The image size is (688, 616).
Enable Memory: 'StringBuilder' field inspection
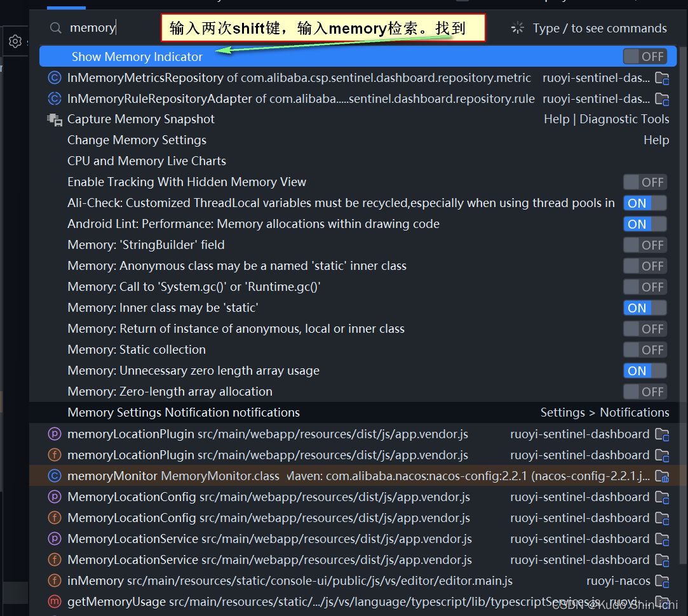point(645,244)
